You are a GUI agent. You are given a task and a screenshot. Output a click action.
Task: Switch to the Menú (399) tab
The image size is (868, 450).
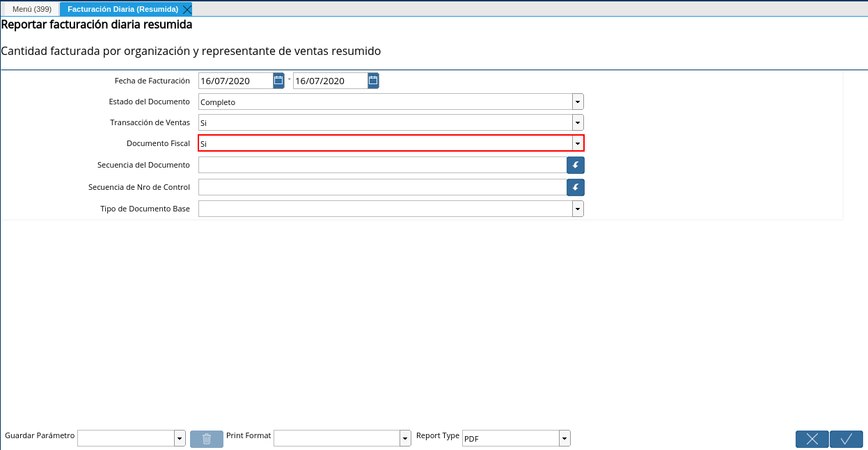click(x=32, y=9)
